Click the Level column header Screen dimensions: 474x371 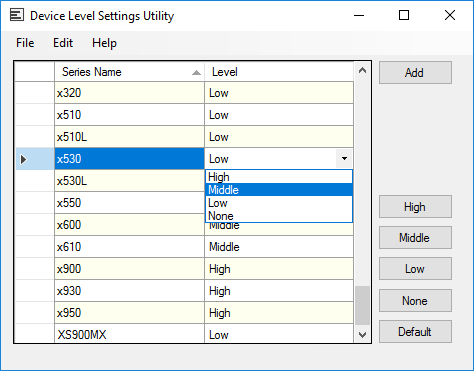279,72
